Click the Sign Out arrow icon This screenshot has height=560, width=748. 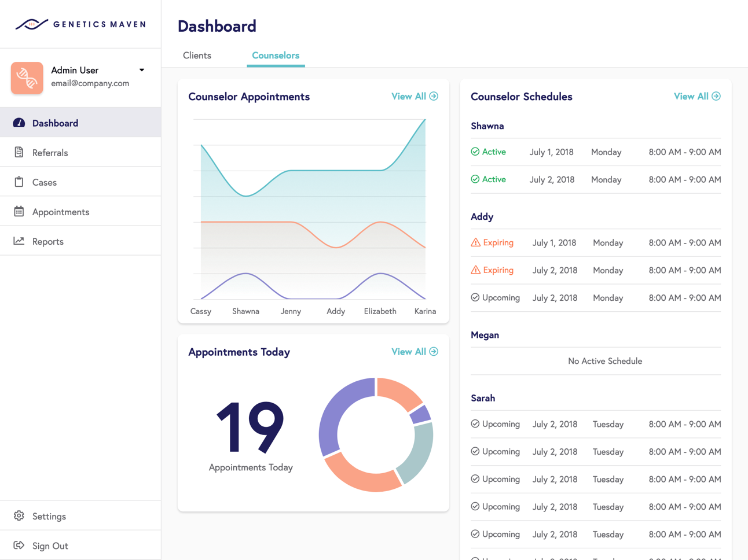pos(19,545)
